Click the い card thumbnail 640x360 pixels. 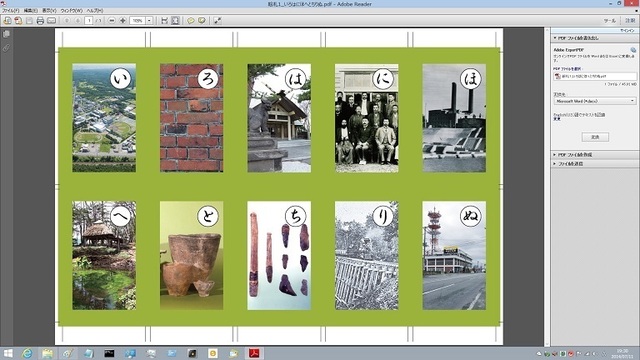pyautogui.click(x=104, y=118)
